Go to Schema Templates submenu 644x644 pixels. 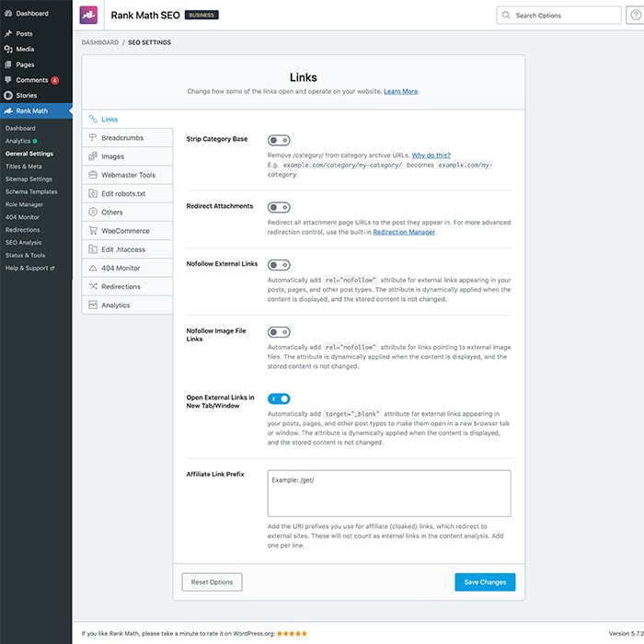[x=31, y=191]
